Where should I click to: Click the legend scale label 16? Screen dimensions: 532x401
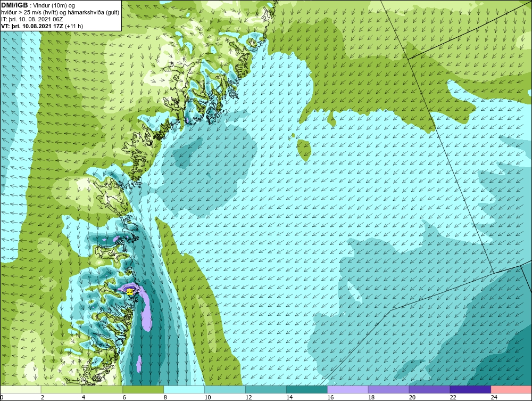pos(330,397)
